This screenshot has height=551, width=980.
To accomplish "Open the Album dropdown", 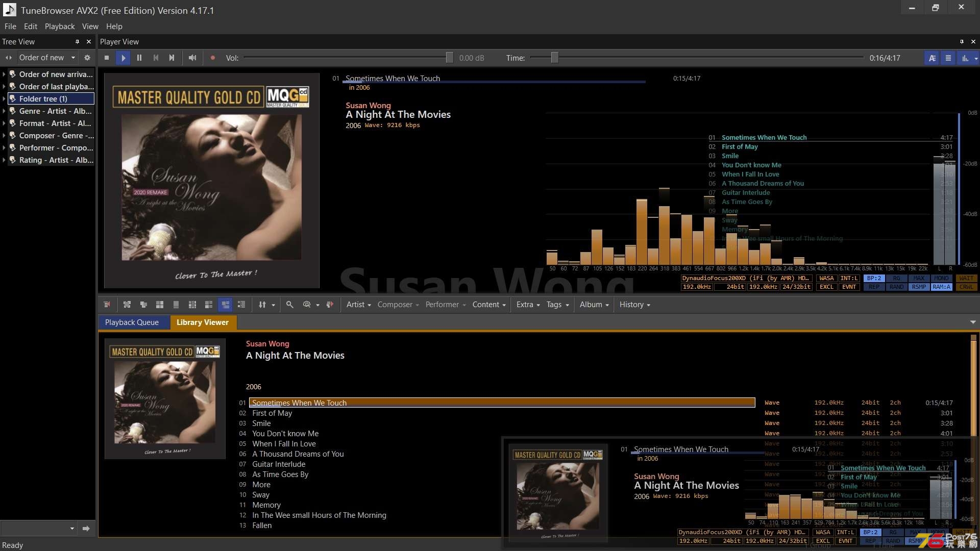I will click(x=594, y=305).
